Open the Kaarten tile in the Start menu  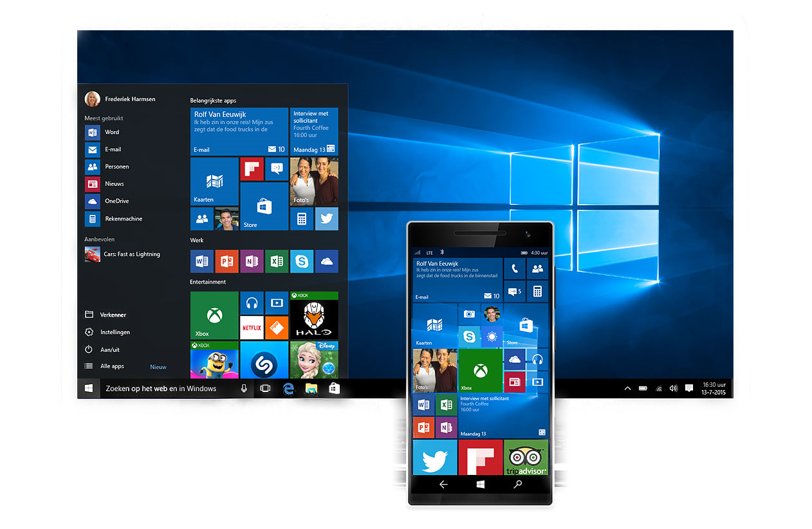coord(214,181)
